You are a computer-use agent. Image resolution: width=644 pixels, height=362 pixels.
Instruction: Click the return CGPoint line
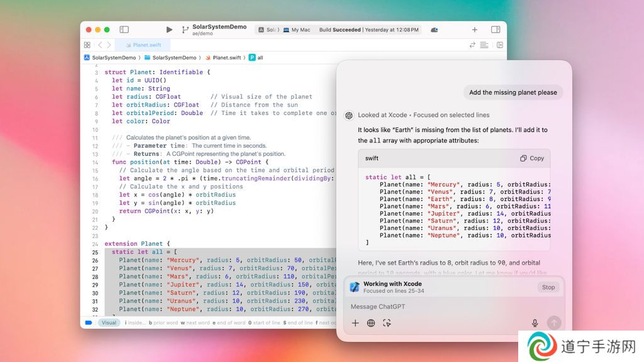166,211
